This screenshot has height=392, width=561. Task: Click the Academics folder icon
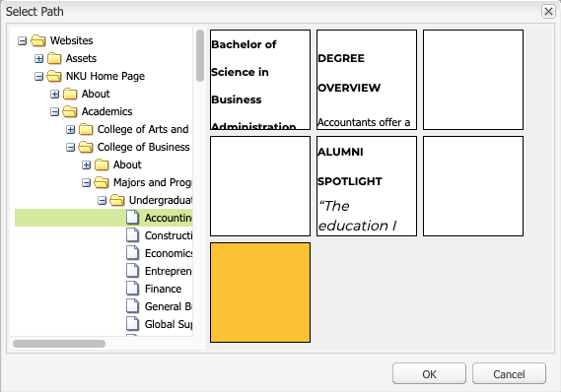coord(70,111)
